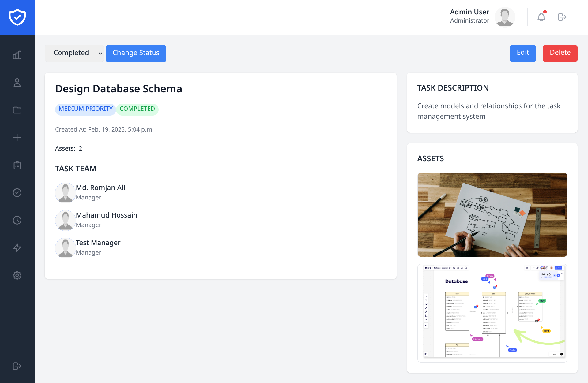
Task: Select the user profile icon in the sidebar
Action: 17,83
